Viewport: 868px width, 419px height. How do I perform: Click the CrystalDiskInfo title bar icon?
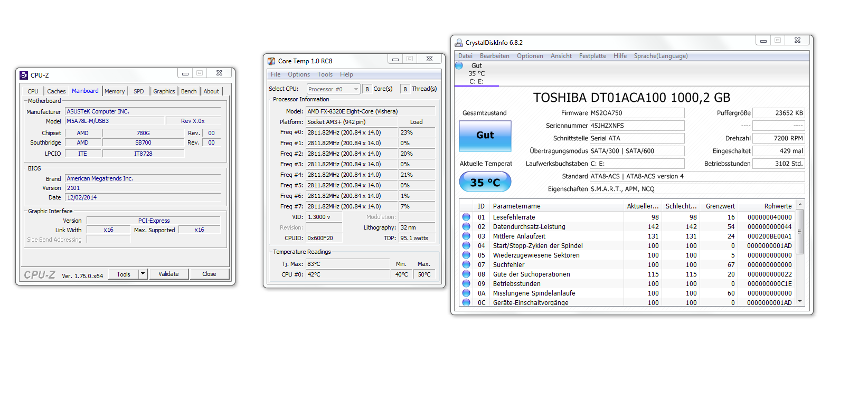tap(459, 43)
